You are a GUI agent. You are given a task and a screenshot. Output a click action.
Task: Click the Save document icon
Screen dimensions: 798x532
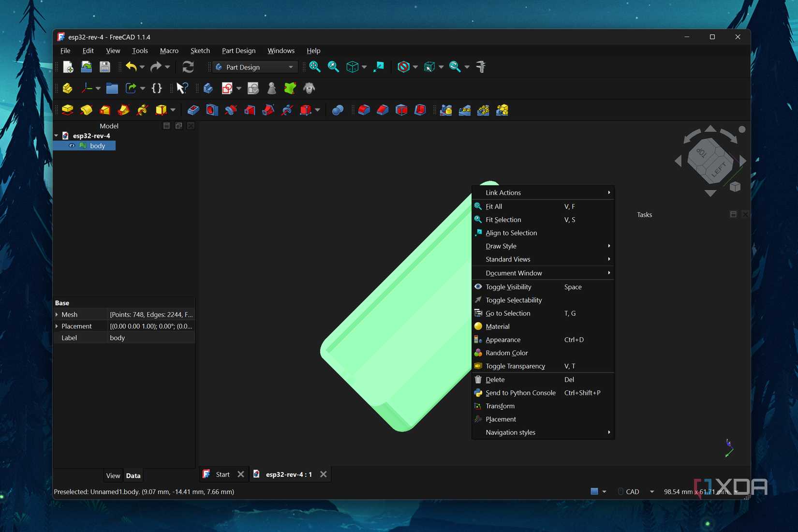[104, 67]
